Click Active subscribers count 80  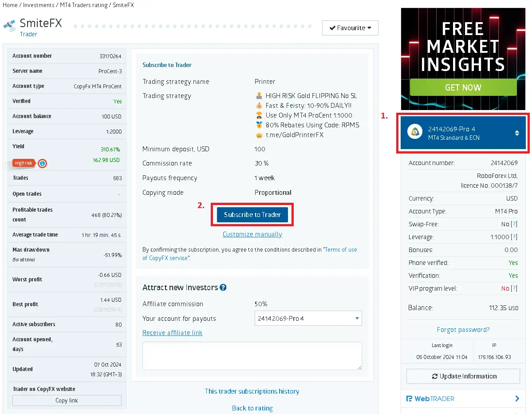click(118, 324)
